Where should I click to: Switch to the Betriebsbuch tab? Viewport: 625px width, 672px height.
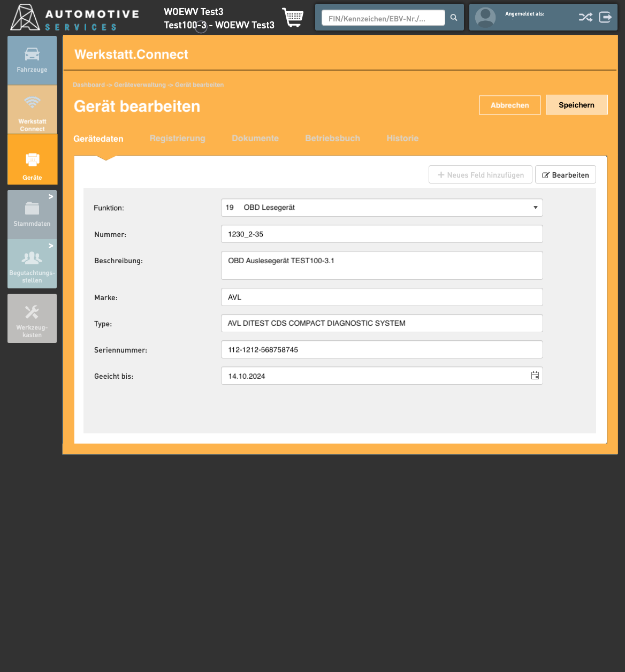[x=332, y=138]
